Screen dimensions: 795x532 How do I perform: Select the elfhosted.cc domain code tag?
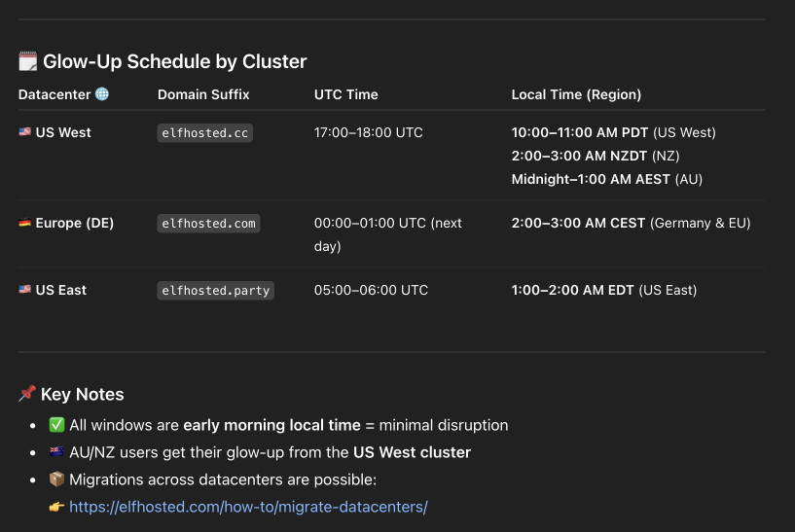tap(205, 133)
